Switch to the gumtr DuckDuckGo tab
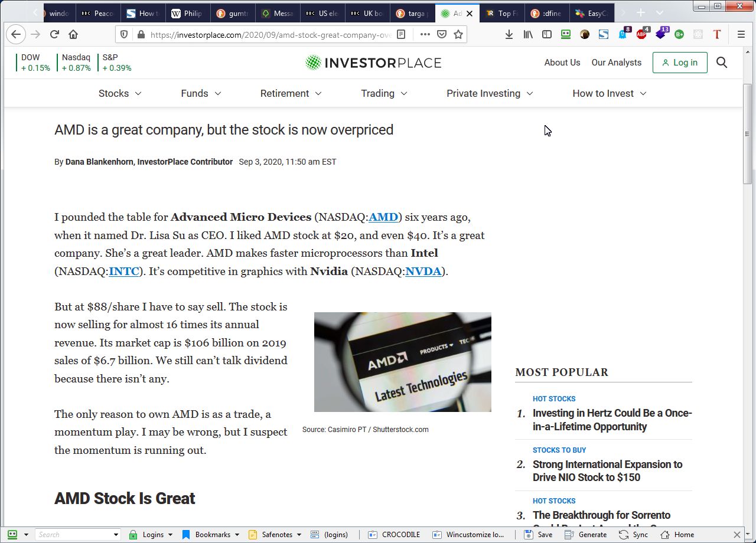 [x=232, y=13]
